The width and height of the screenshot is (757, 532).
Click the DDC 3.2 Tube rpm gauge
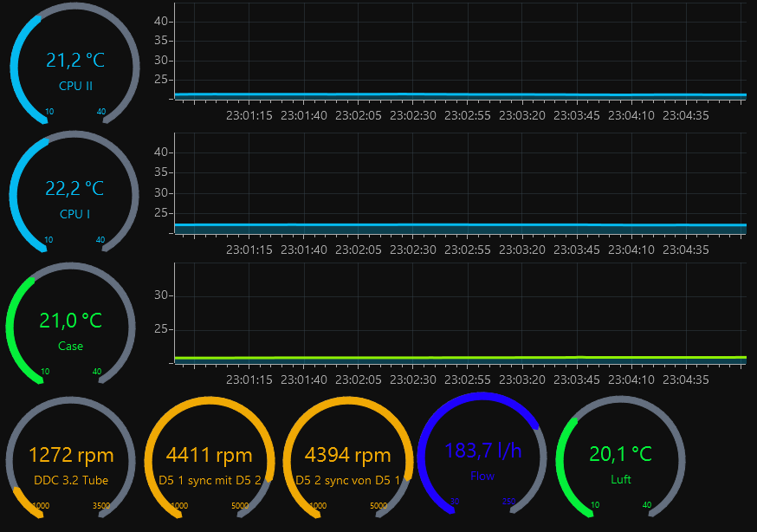[x=70, y=457]
